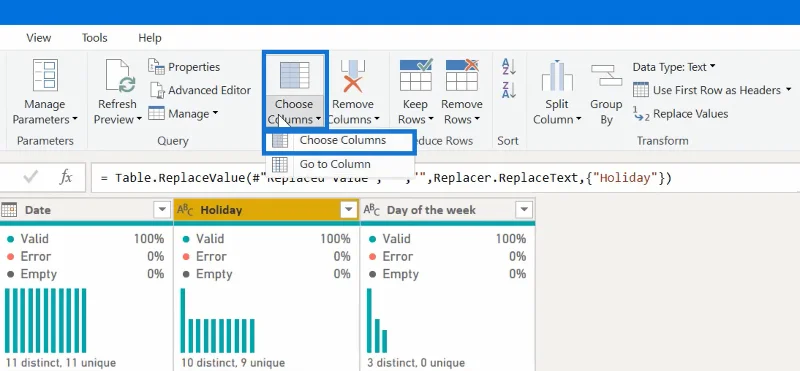Click the Split Column icon

point(557,76)
